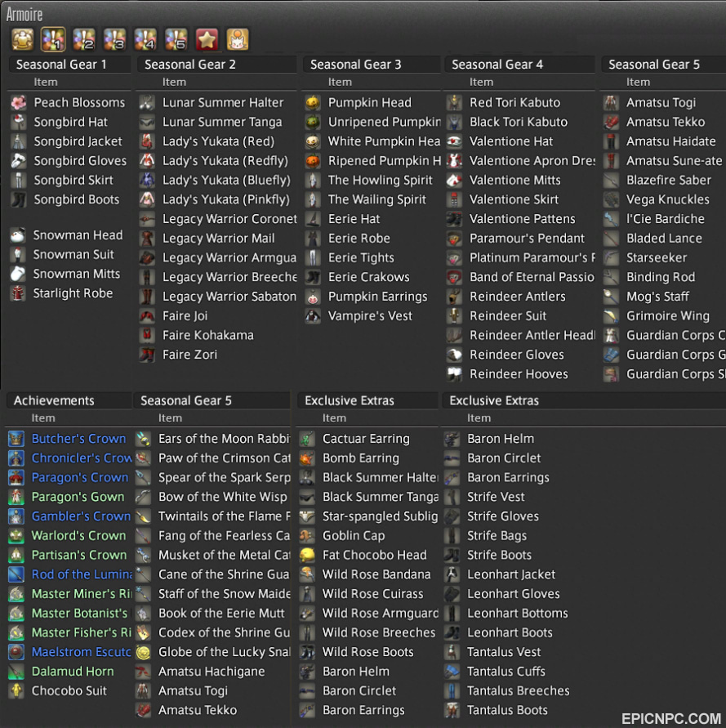The image size is (726, 728).
Task: Select the Seasonal Gear 2 column header
Action: tap(216, 65)
